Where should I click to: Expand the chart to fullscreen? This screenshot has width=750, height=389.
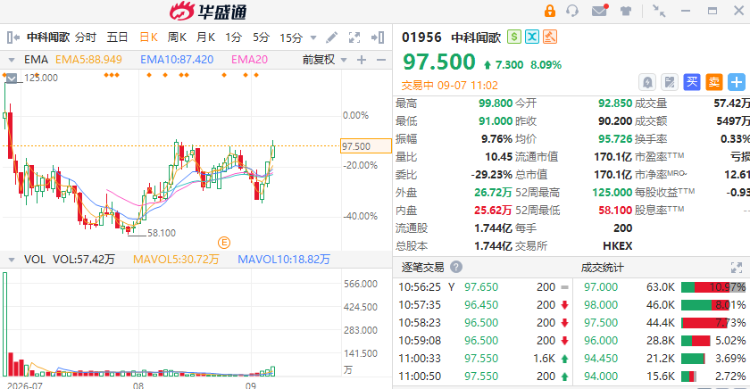[354, 37]
